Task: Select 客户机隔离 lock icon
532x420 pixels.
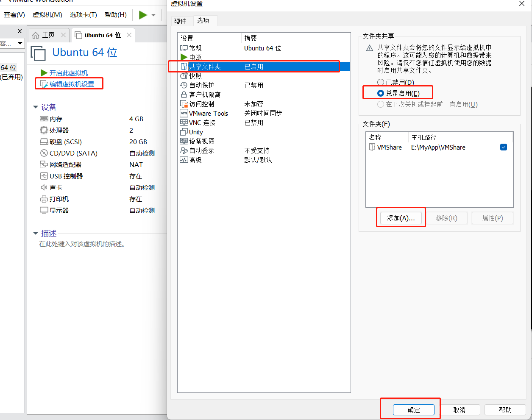Action: pyautogui.click(x=184, y=95)
